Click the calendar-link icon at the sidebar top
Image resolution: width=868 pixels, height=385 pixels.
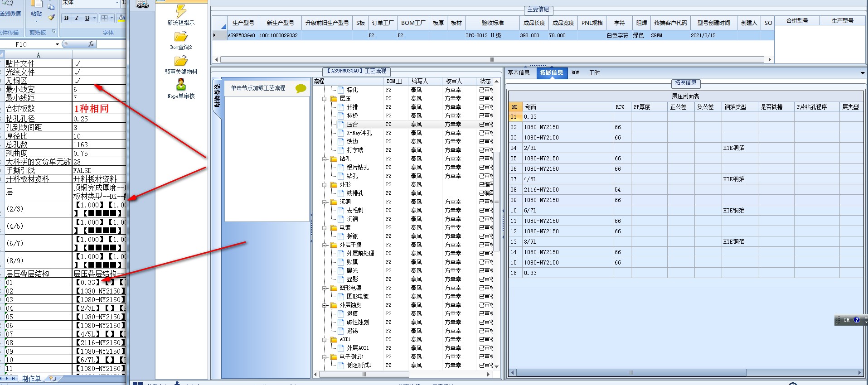coord(142,4)
